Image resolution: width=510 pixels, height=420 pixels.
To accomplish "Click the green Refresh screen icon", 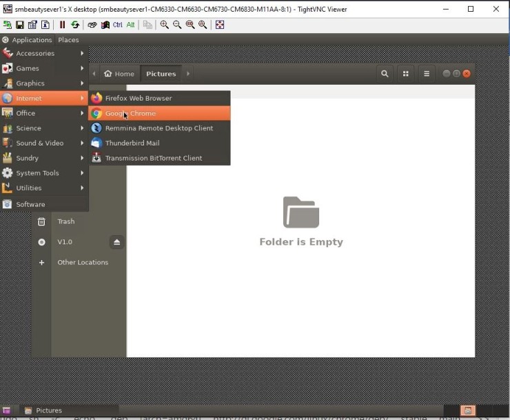I will [75, 25].
